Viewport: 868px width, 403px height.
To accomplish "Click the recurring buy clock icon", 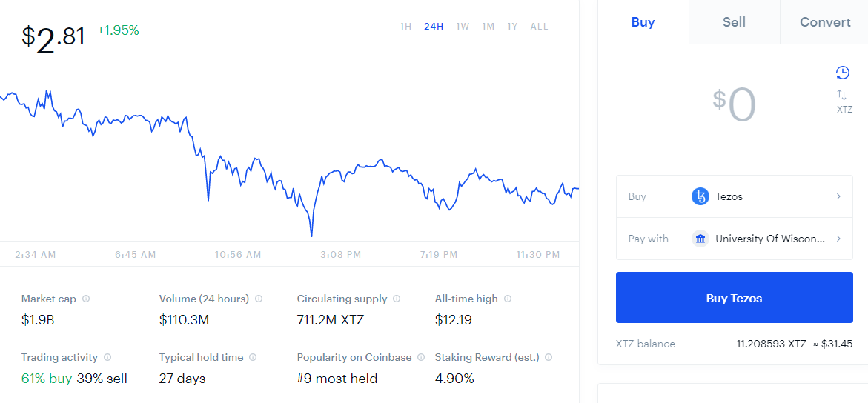I will point(842,73).
